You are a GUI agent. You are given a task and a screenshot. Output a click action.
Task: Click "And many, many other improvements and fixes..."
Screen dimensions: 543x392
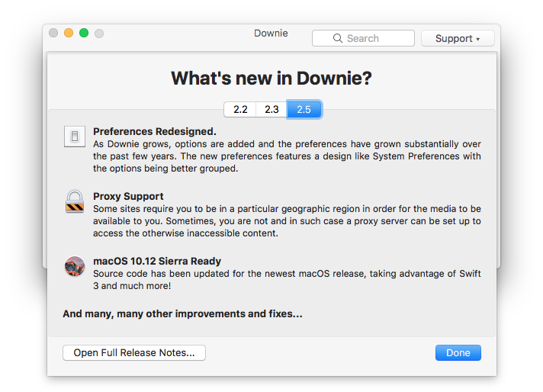tap(182, 313)
